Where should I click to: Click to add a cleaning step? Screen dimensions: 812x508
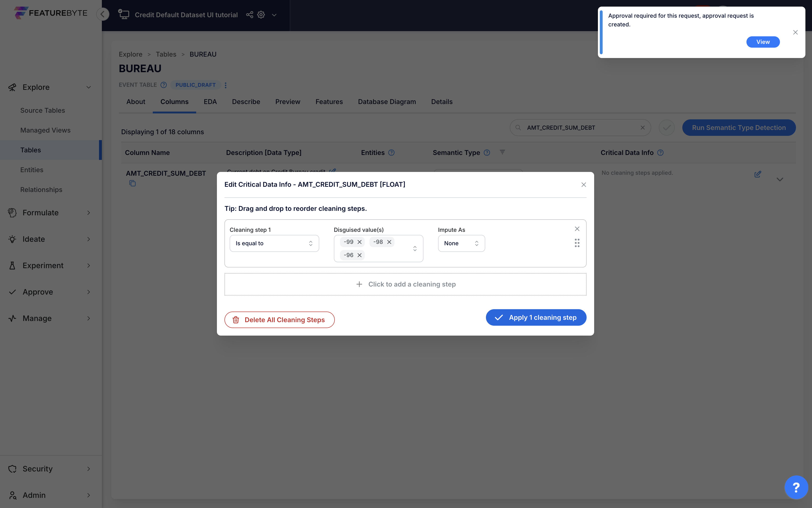pos(405,284)
